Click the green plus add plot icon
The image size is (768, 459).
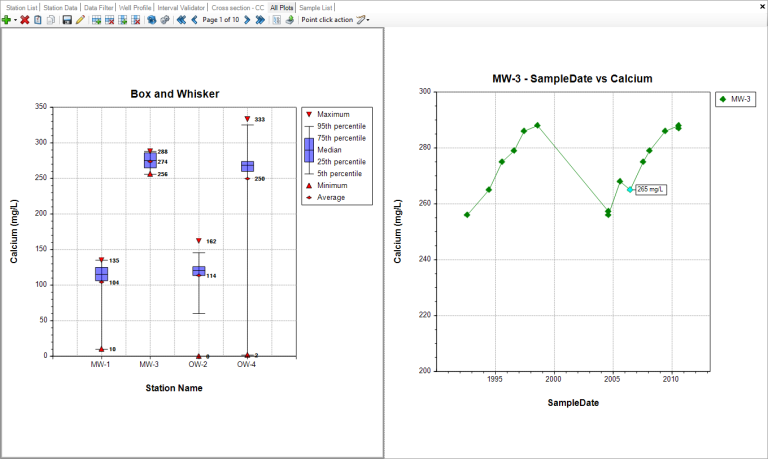(x=6, y=19)
